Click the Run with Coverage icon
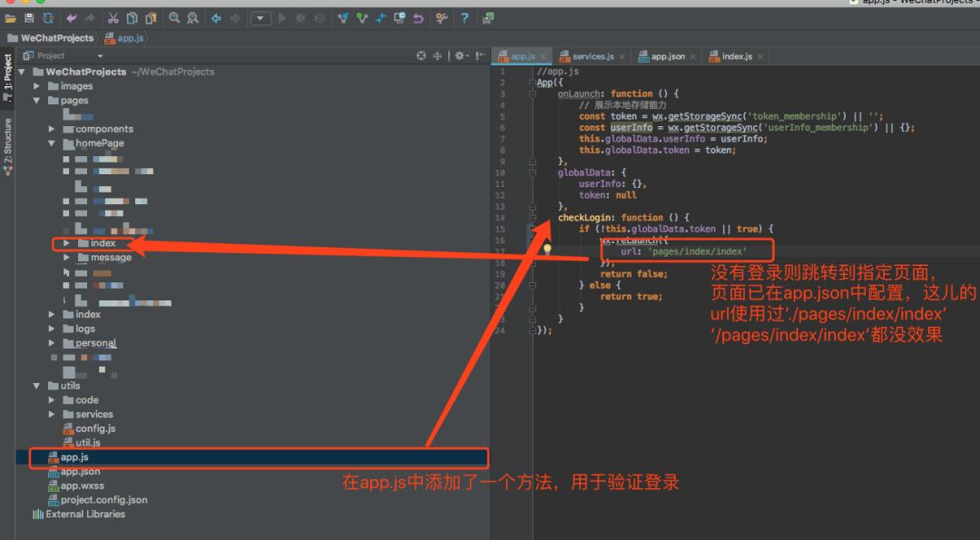The image size is (980, 540). tap(319, 19)
